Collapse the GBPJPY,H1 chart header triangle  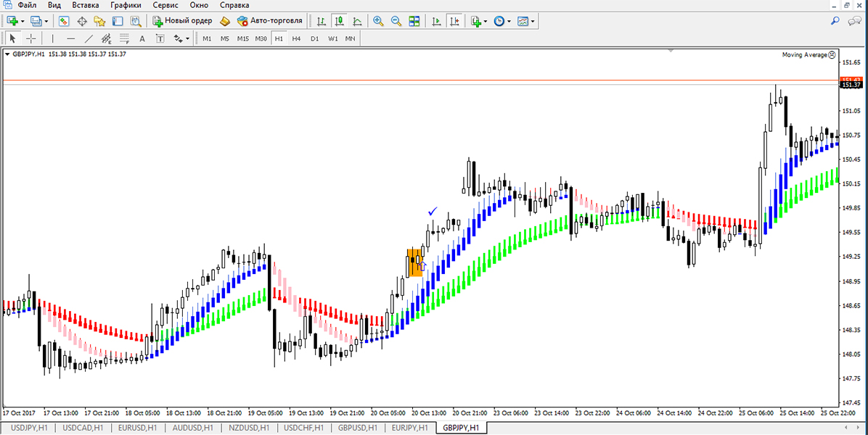pos(7,54)
